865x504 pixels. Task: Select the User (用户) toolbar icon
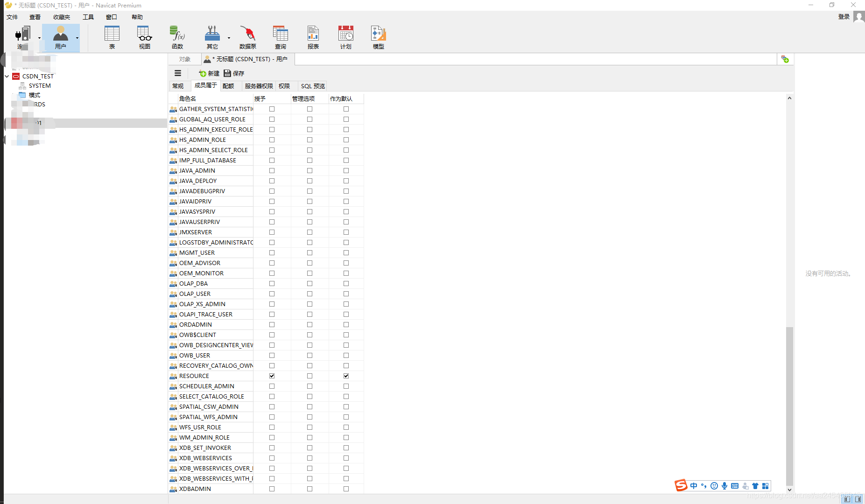pos(60,37)
